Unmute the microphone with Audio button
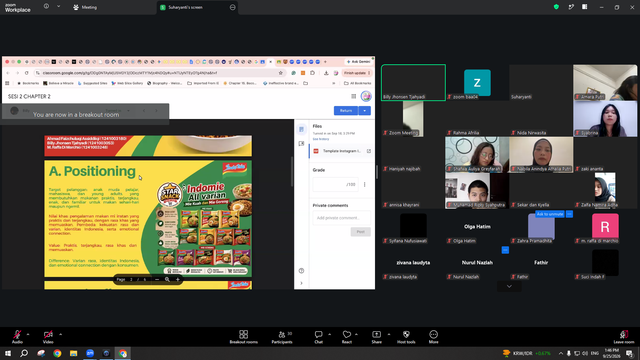This screenshot has height=360, width=640. click(x=17, y=337)
